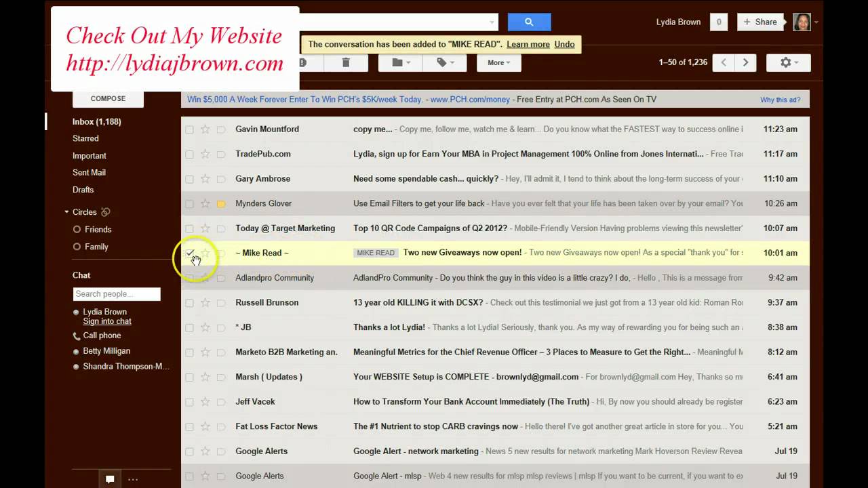Viewport: 868px width, 488px height.
Task: Select the Gary Ambrose email checkbox
Action: pos(189,179)
